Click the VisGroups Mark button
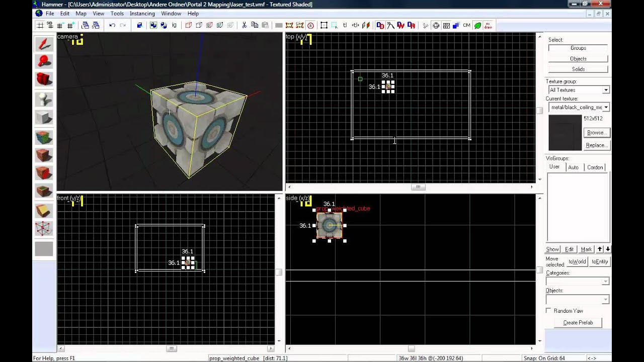Screen dimensions: 644x362 pyautogui.click(x=586, y=249)
